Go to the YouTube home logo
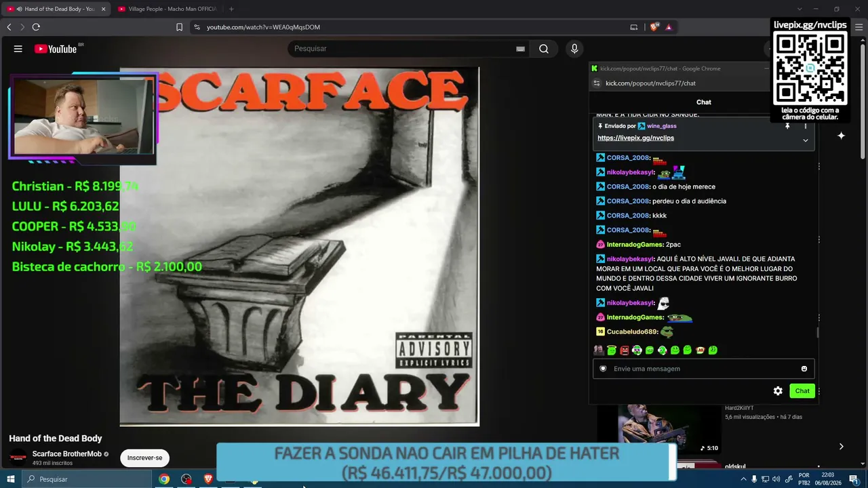Screen dimensions: 868x488 [x=56, y=49]
